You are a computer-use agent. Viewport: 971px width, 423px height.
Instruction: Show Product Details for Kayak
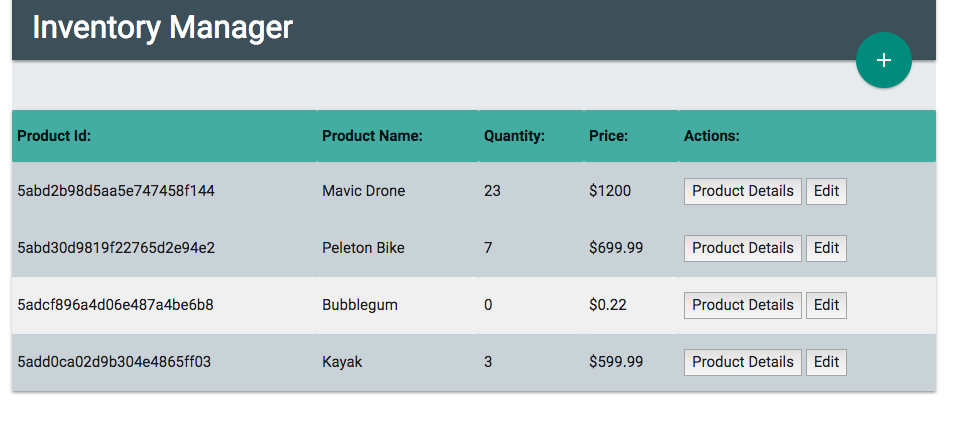point(742,362)
